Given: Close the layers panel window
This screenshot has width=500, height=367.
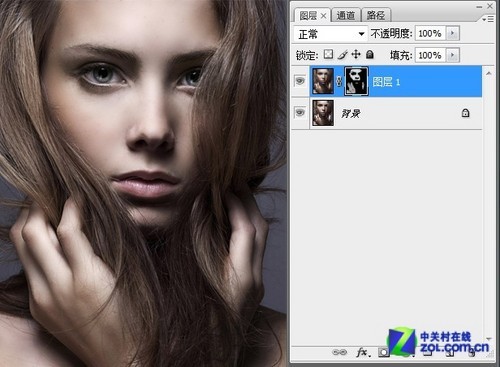Looking at the screenshot, I should 490,6.
